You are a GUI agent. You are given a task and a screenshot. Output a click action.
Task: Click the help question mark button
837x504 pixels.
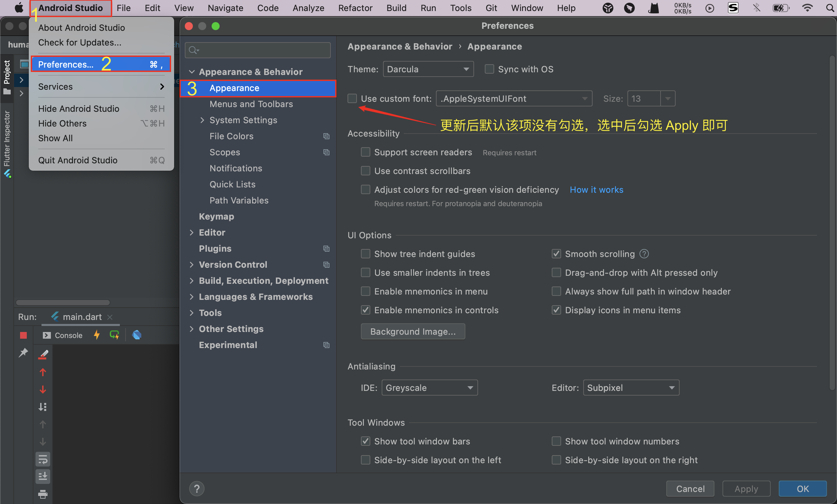coord(197,489)
